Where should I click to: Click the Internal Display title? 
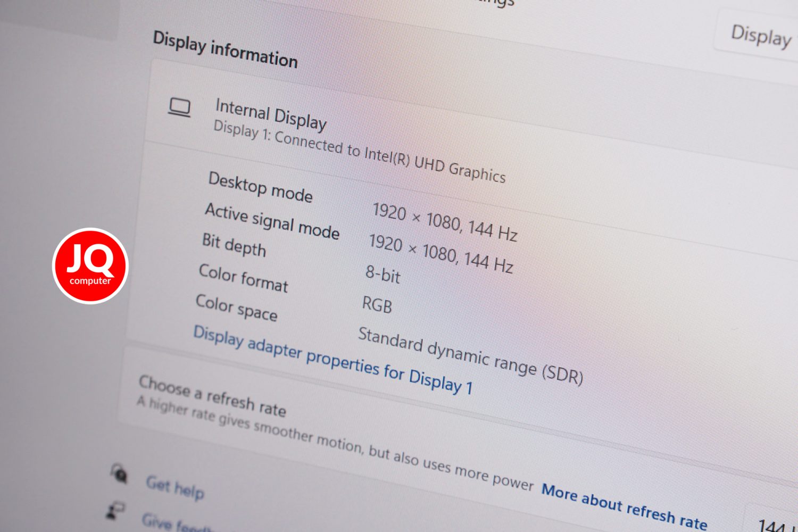point(271,115)
